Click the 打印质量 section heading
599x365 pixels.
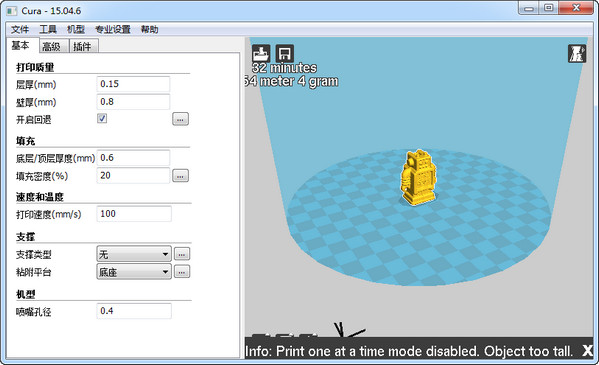click(35, 67)
